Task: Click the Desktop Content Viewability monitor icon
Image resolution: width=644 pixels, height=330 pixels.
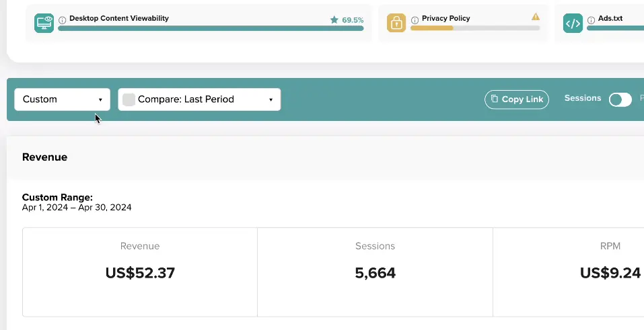Action: 44,23
